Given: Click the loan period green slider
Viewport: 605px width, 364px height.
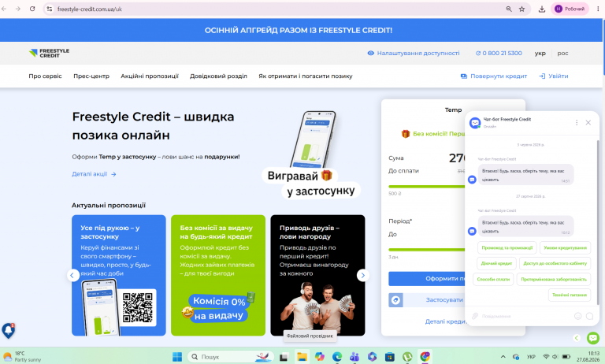Looking at the screenshot, I should point(427,250).
